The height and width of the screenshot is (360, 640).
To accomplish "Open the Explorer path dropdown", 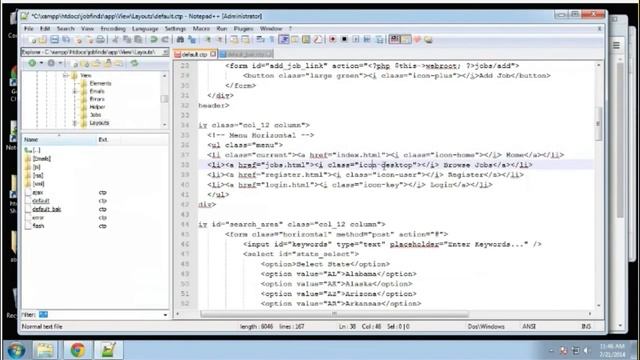I will coord(165,52).
